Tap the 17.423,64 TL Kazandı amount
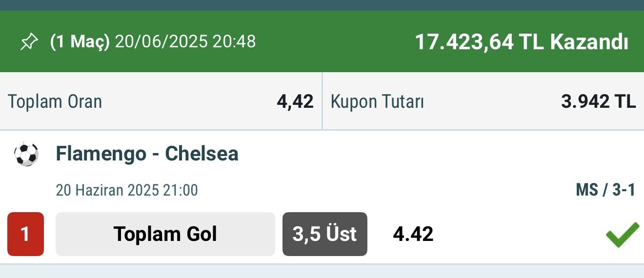Image resolution: width=644 pixels, height=278 pixels. 522,42
